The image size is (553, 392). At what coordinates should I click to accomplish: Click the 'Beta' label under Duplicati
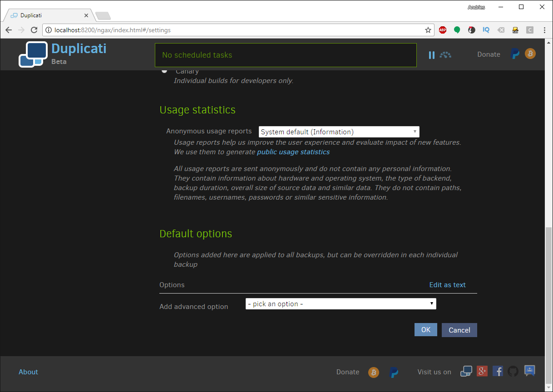coord(59,62)
